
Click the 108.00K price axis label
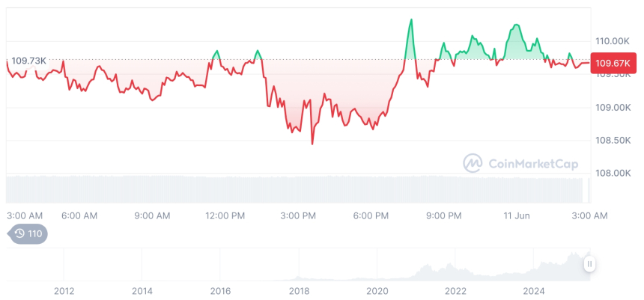point(614,173)
